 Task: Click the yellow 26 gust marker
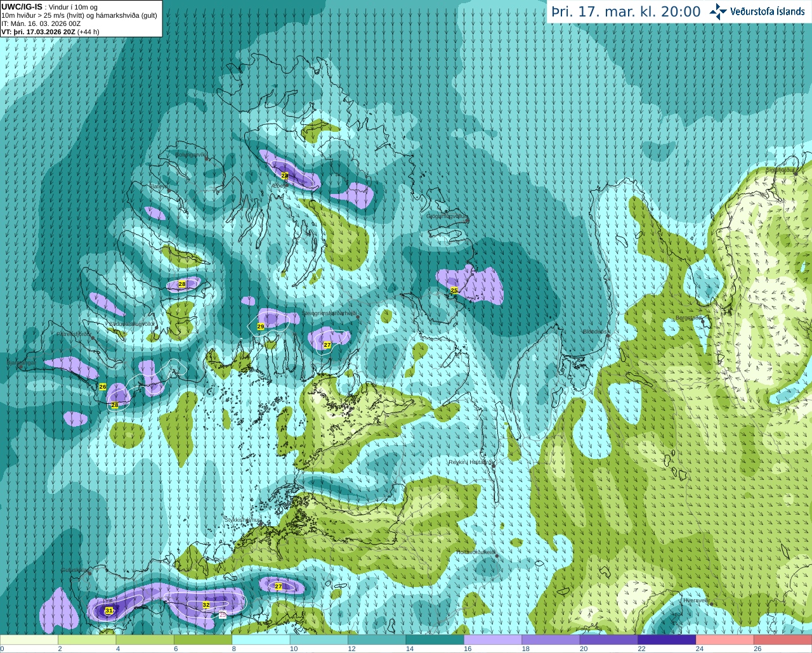click(103, 386)
